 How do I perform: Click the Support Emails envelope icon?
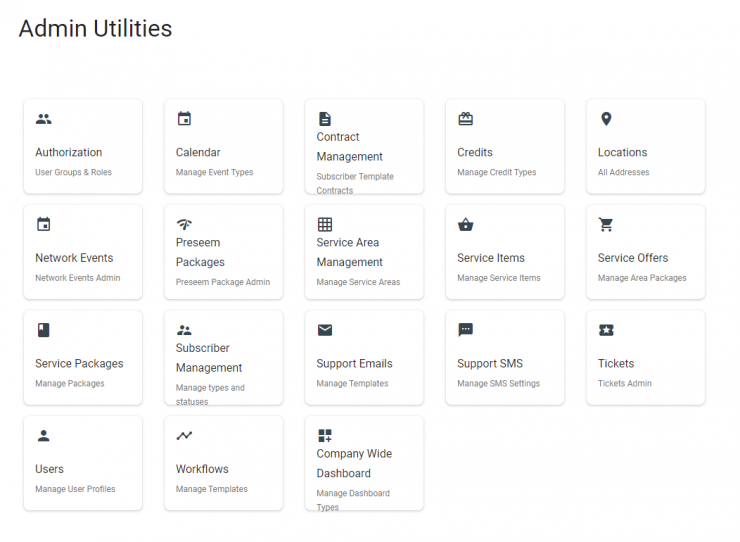pos(325,330)
